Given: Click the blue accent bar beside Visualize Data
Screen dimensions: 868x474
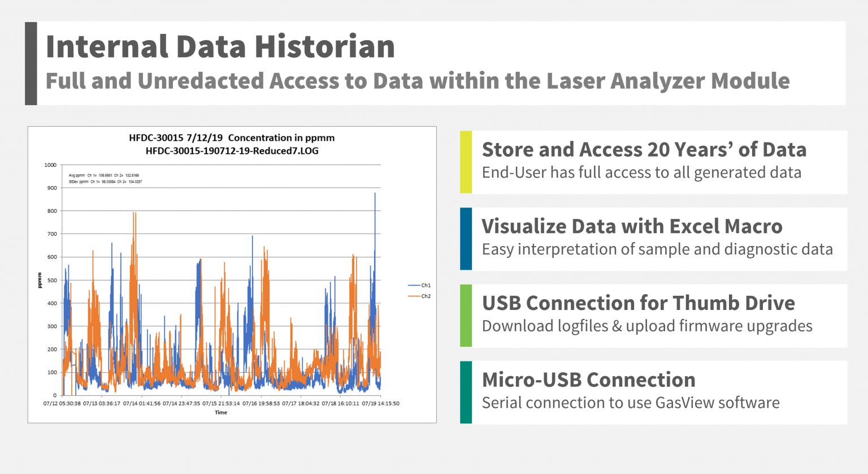Looking at the screenshot, I should [466, 239].
